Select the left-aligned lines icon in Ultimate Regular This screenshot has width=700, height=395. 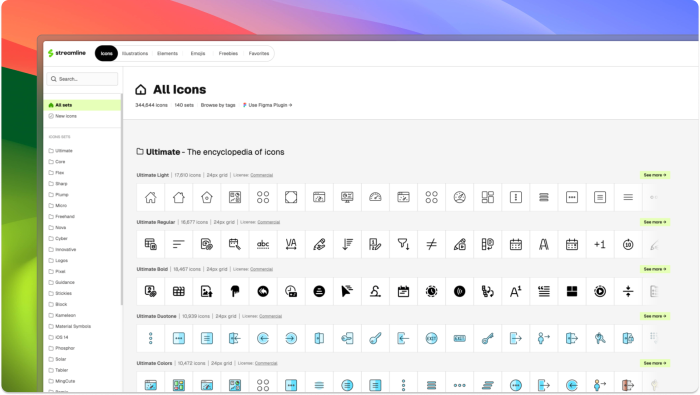[179, 244]
